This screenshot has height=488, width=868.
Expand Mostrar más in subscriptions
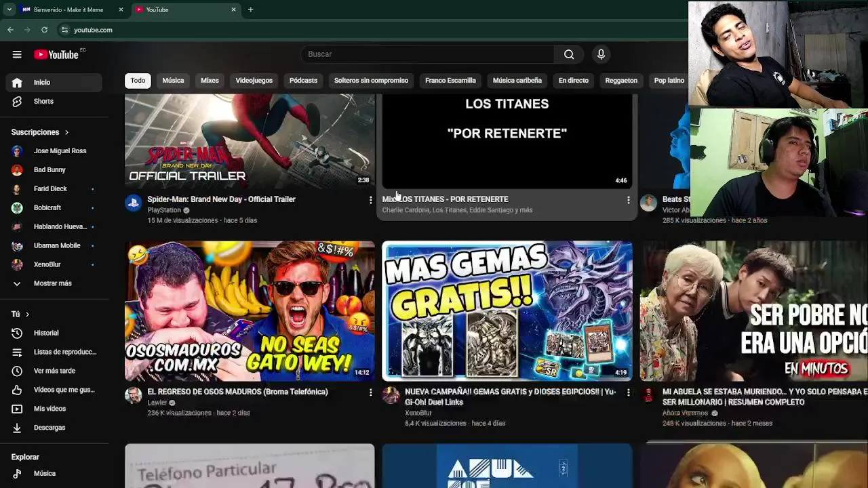[54, 283]
